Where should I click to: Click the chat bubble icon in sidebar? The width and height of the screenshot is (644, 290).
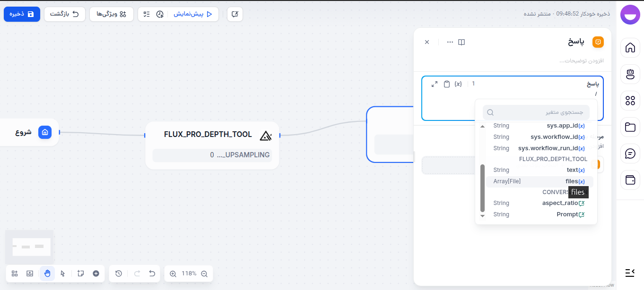point(630,153)
